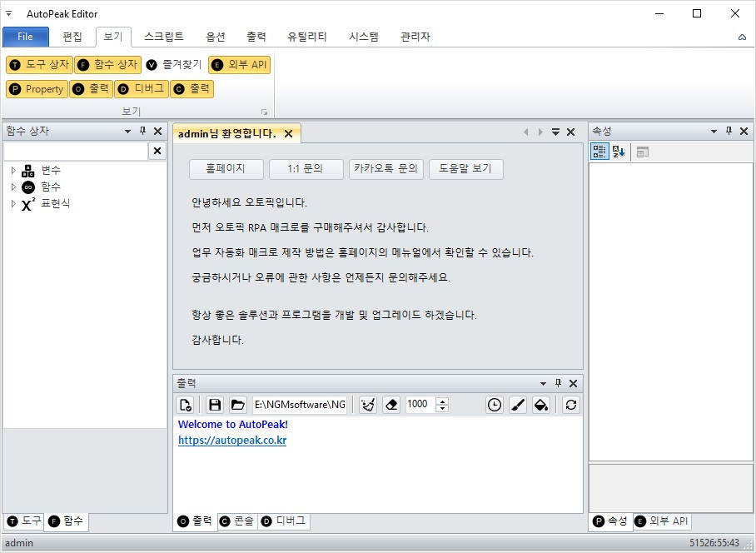Image resolution: width=756 pixels, height=553 pixels.
Task: Pin the 출력 panel
Action: tap(559, 383)
